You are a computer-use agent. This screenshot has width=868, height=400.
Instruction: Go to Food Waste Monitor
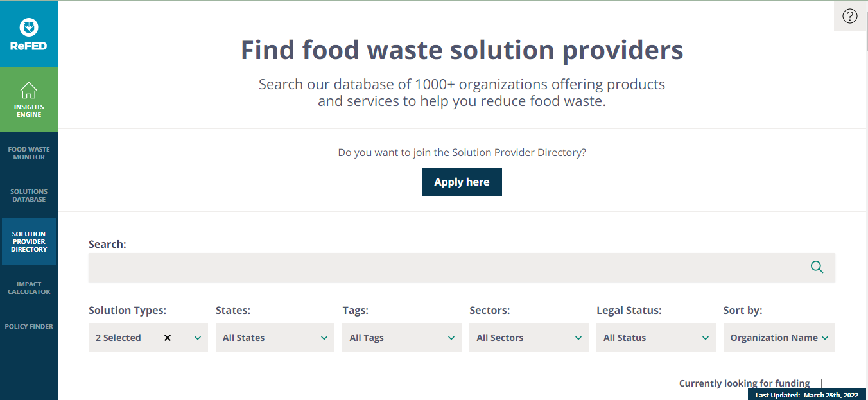pos(29,153)
